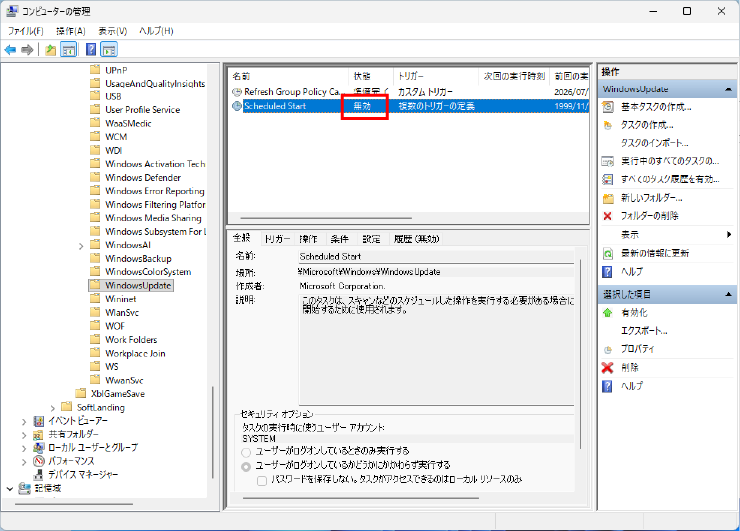Click the red X 削除 icon in 選択した項目

pos(607,368)
